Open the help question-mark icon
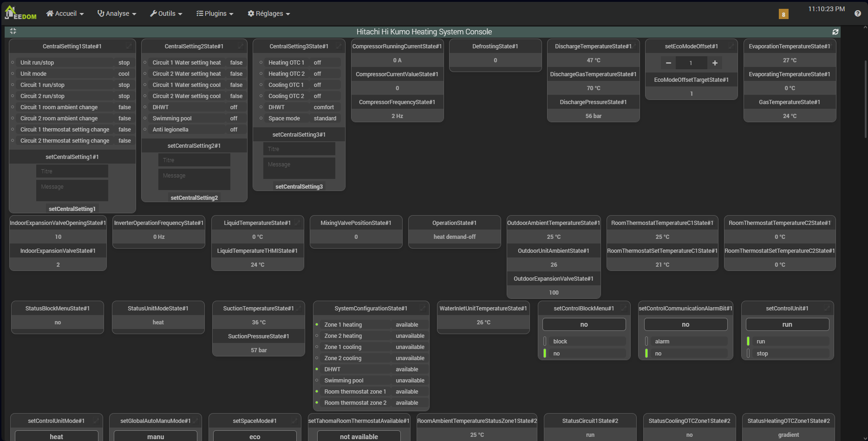The image size is (868, 441). (858, 13)
